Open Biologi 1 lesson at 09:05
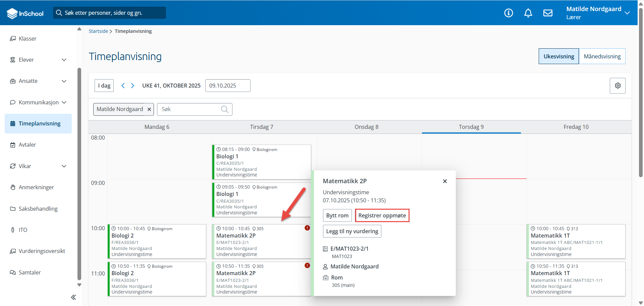644x306 pixels. point(262,200)
